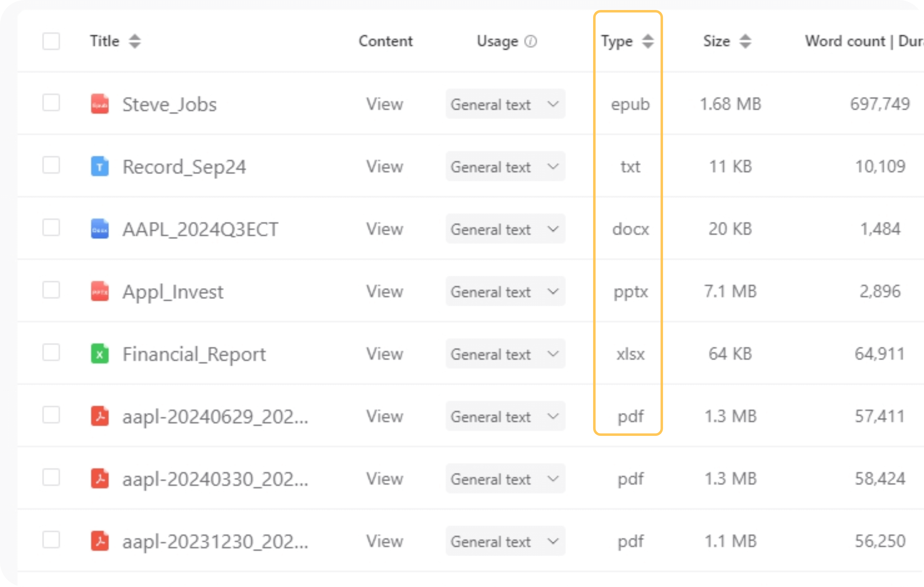Click View link for Record_Sep24
Screen dimensions: 924x587
click(385, 166)
